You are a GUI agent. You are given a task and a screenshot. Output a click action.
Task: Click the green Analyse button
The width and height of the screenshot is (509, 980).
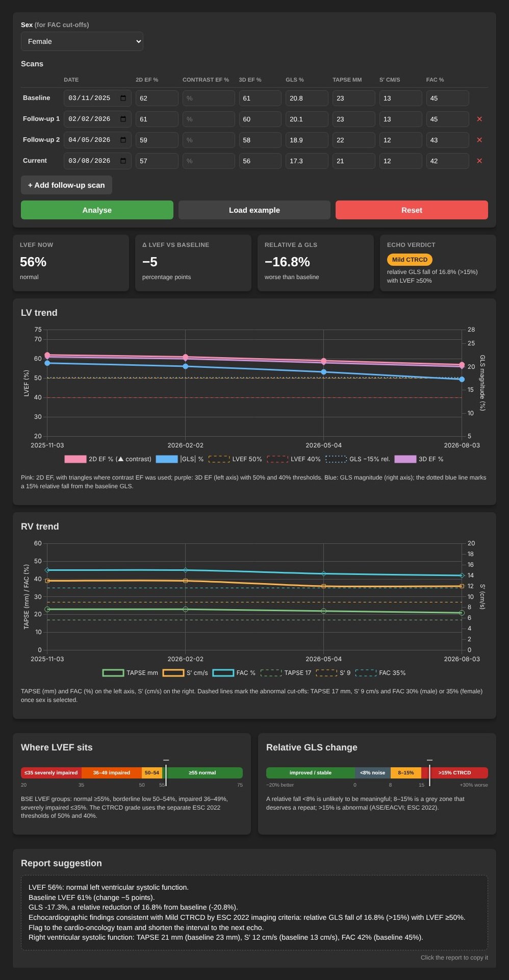[97, 210]
